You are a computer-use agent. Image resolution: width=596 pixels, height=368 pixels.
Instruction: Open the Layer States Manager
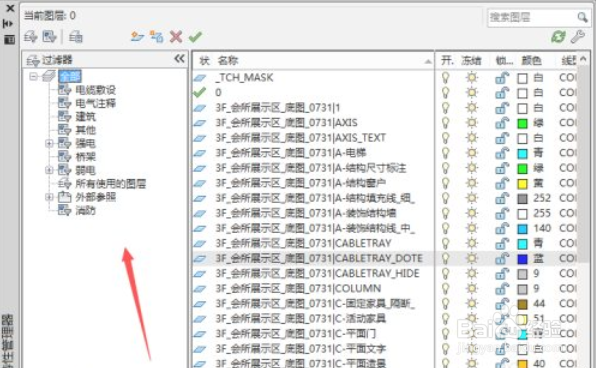coord(76,37)
